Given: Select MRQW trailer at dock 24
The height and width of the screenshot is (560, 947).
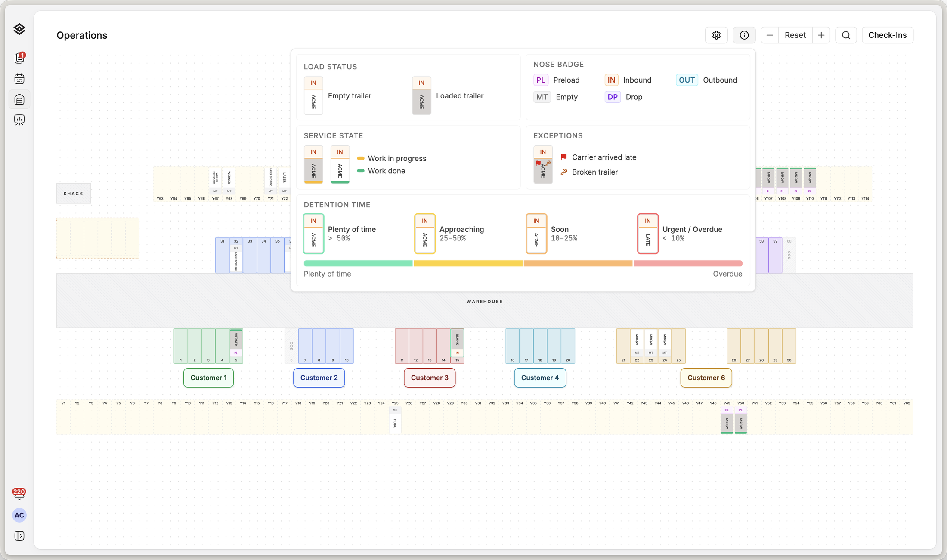Looking at the screenshot, I should tap(665, 343).
